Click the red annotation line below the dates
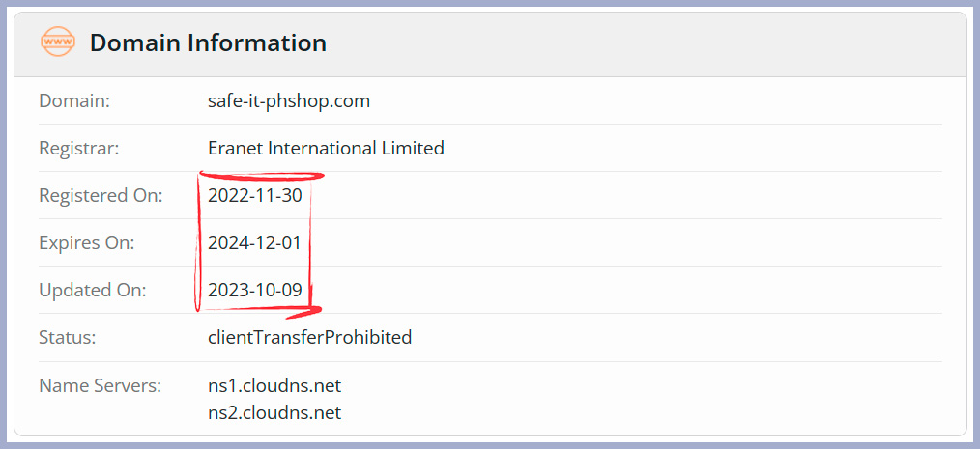 click(x=259, y=310)
